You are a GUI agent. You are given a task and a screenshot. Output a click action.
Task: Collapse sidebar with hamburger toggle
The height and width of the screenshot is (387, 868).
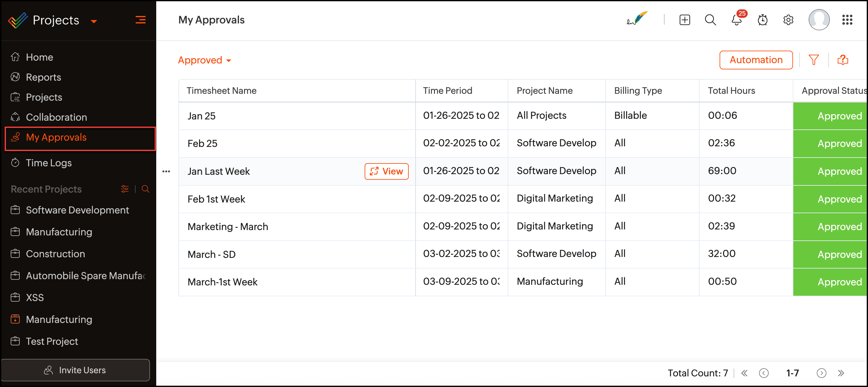point(141,20)
